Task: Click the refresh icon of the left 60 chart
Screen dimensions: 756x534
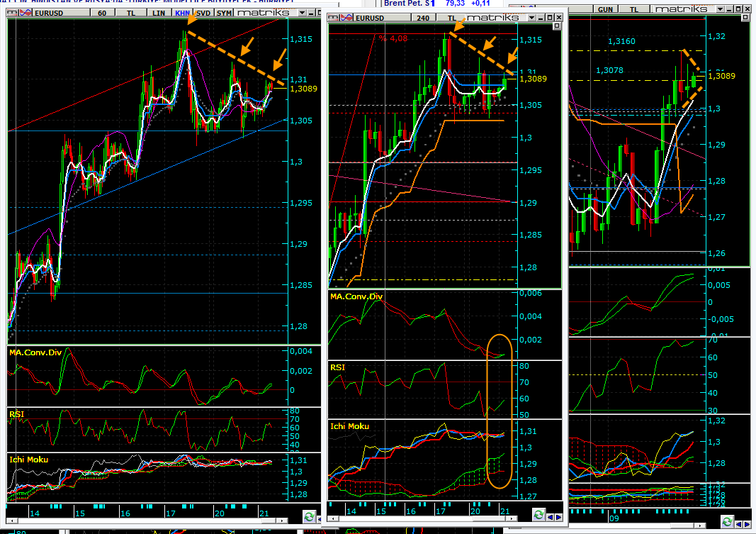Action: (309, 516)
